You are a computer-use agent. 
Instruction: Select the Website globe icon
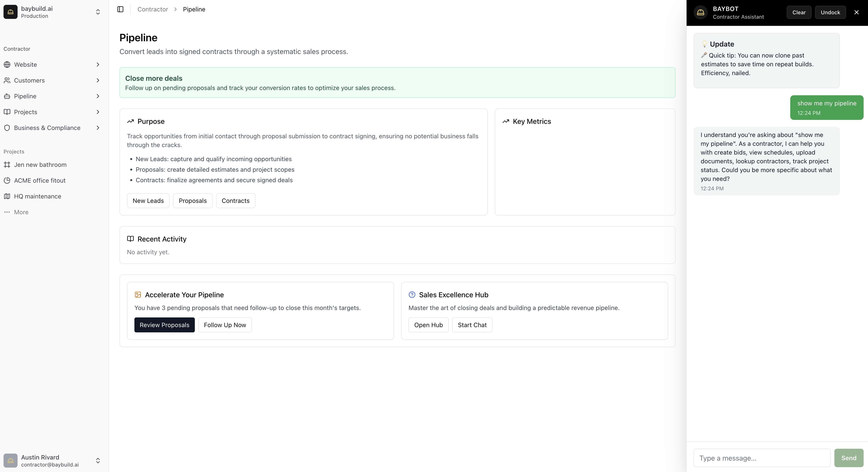[7, 64]
